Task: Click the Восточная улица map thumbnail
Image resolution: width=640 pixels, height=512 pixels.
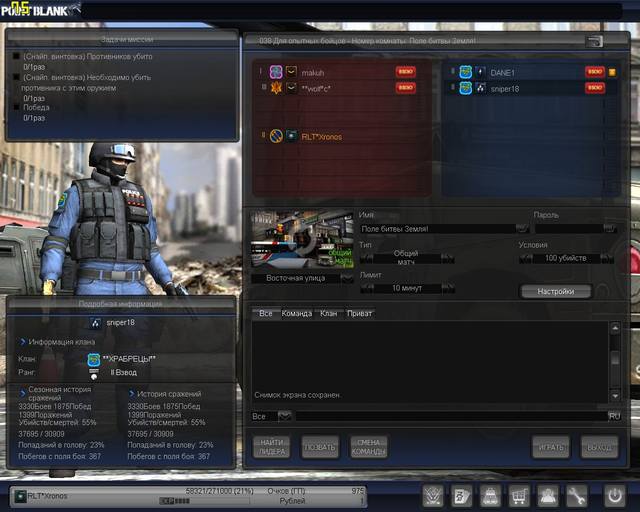Action: 302,239
